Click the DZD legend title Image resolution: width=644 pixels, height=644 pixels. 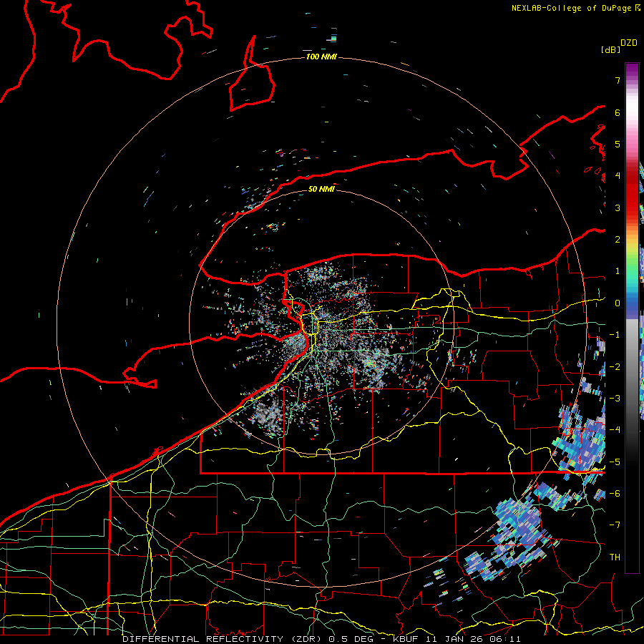click(x=629, y=43)
